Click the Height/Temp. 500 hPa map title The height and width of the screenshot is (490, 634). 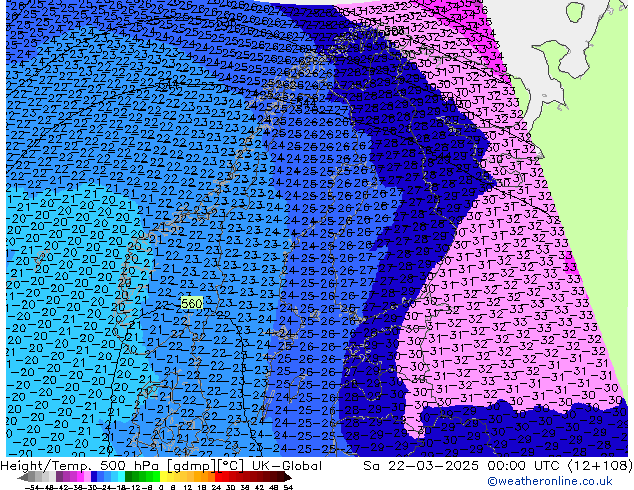[161, 466]
